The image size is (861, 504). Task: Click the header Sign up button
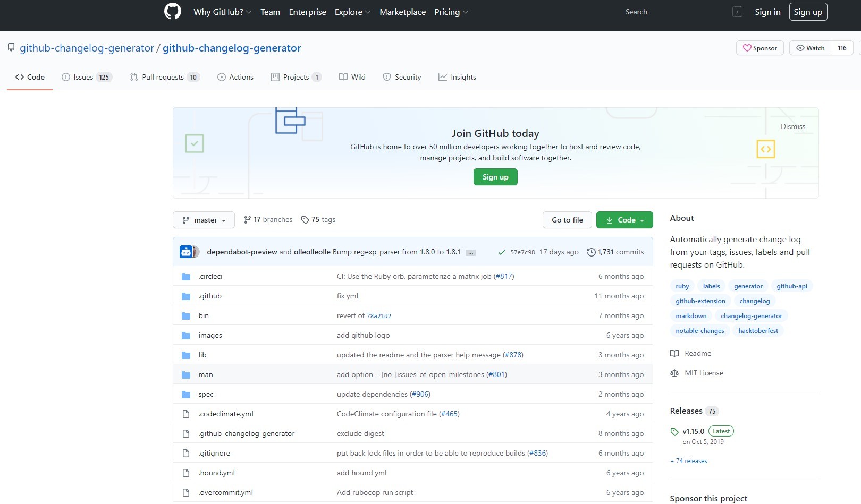pyautogui.click(x=808, y=12)
